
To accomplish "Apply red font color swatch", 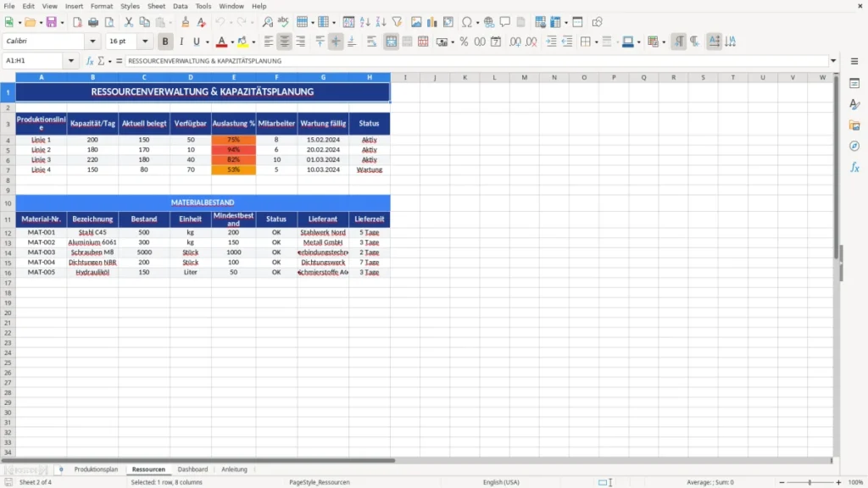I will 221,42.
